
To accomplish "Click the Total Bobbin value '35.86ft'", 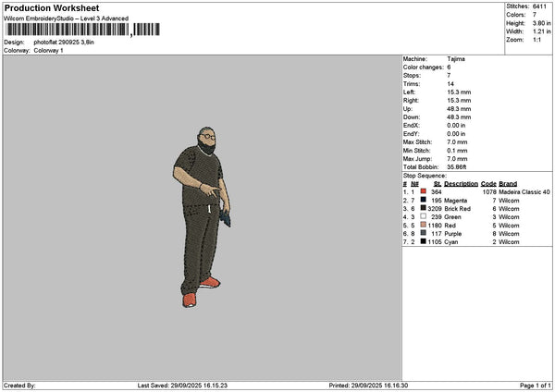I will click(x=457, y=167).
